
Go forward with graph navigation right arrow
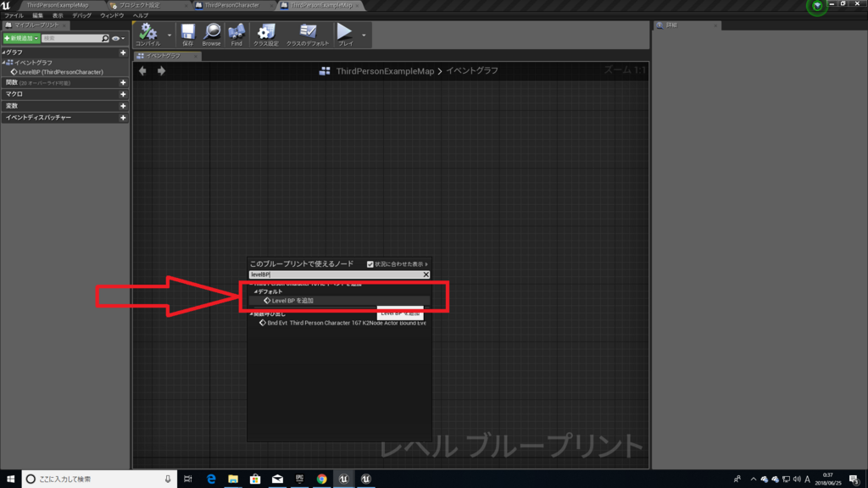(x=161, y=71)
